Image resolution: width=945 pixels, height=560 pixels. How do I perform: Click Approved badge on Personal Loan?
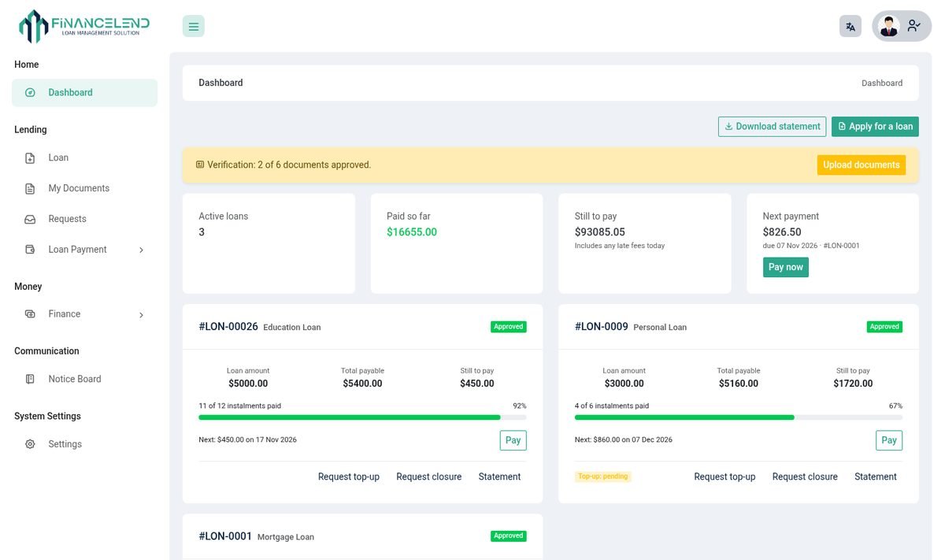884,327
